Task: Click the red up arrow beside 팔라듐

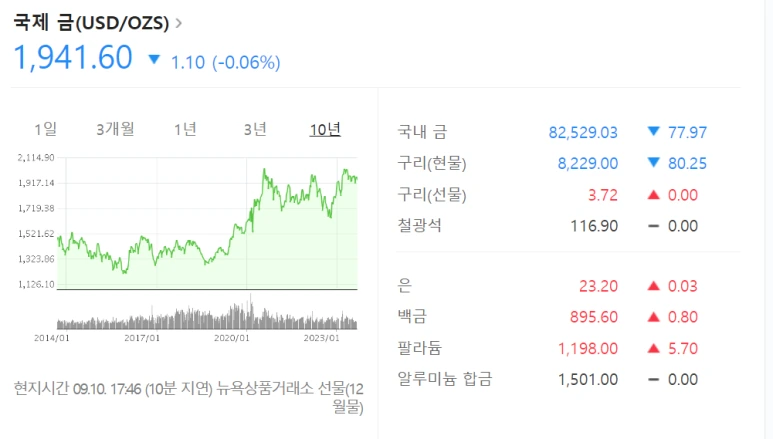Action: pyautogui.click(x=653, y=348)
